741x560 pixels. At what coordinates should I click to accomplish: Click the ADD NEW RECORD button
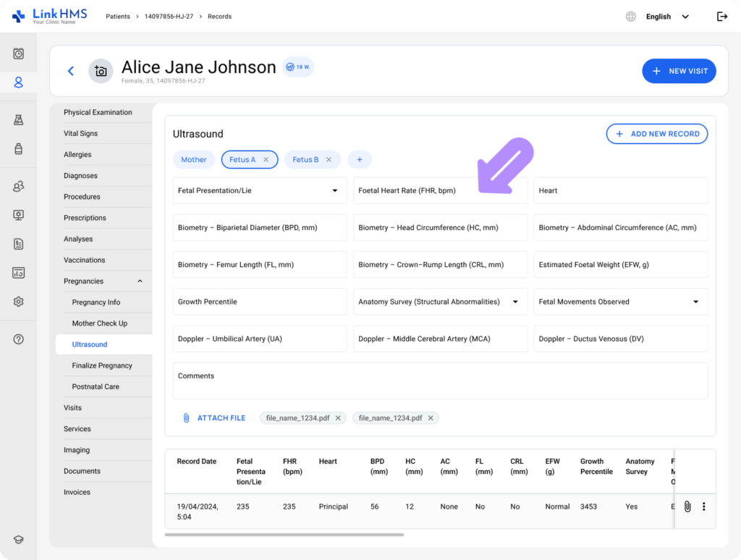coord(656,134)
